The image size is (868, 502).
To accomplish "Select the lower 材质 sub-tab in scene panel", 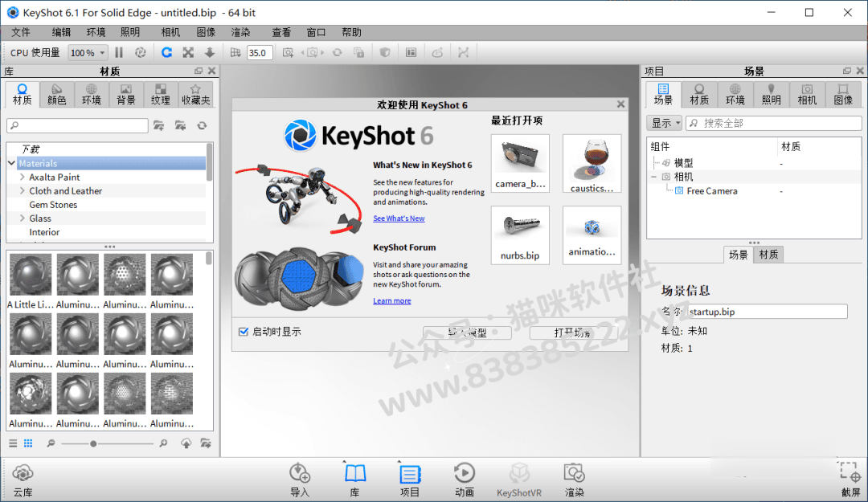I will point(768,255).
